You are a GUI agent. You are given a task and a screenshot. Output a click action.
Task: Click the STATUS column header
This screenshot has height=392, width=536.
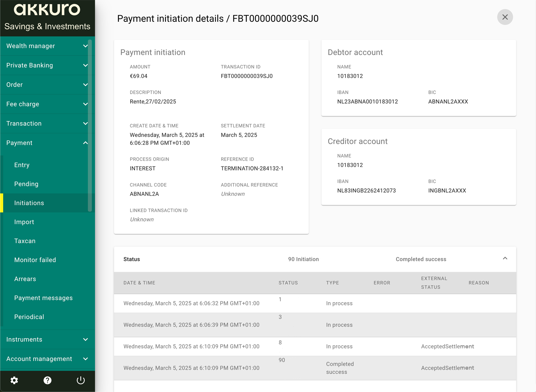(288, 283)
